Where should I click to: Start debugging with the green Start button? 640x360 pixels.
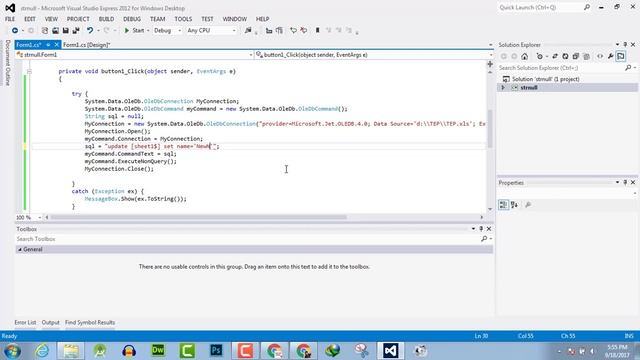pyautogui.click(x=134, y=31)
